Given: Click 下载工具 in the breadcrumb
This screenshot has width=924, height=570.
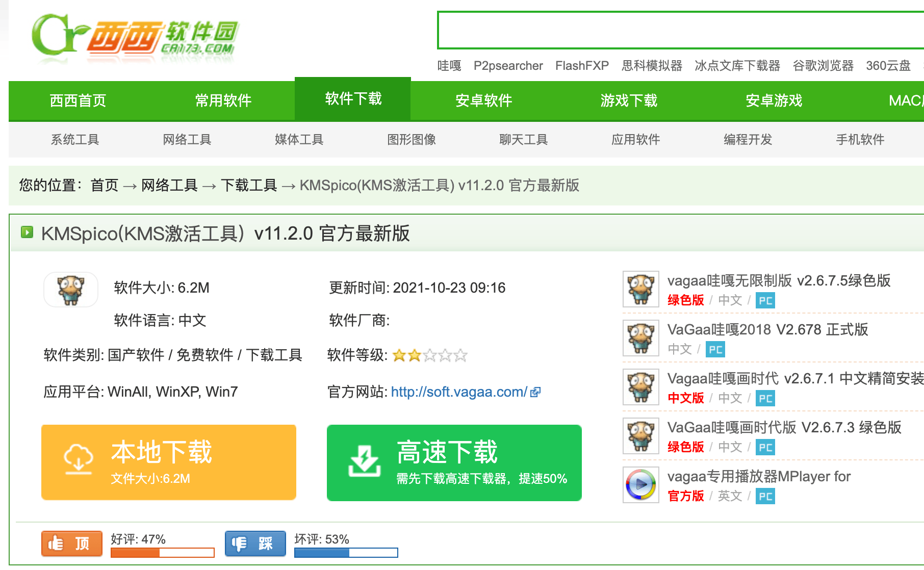Looking at the screenshot, I should click(249, 185).
